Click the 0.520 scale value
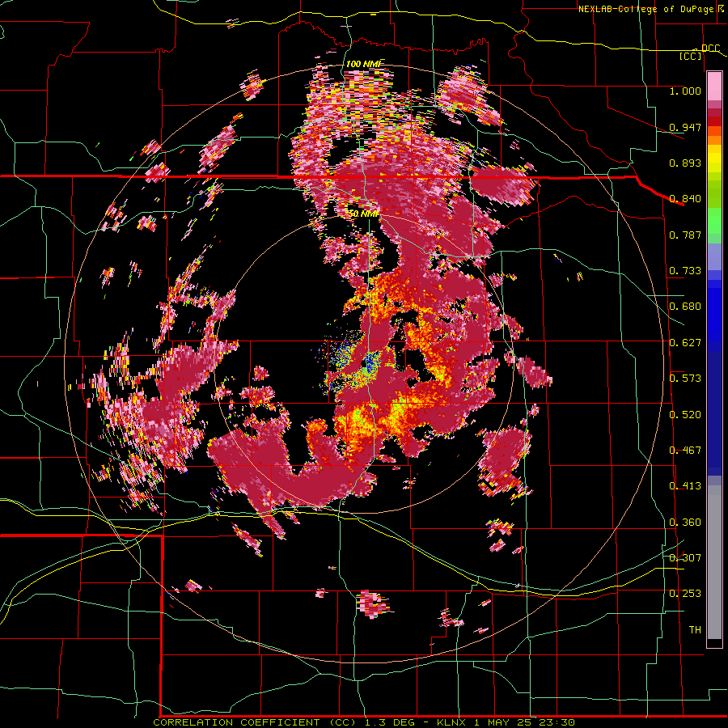 (x=685, y=415)
